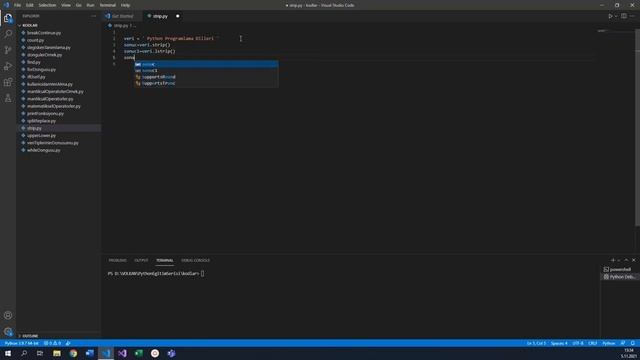Select the powershell terminal entry
Image resolution: width=640 pixels, height=360 pixels.
pos(620,269)
